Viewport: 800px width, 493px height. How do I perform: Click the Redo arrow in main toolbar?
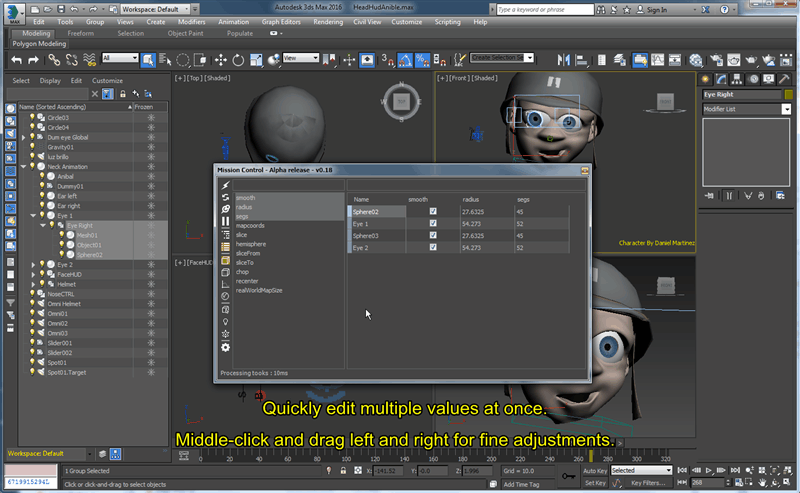click(x=33, y=60)
